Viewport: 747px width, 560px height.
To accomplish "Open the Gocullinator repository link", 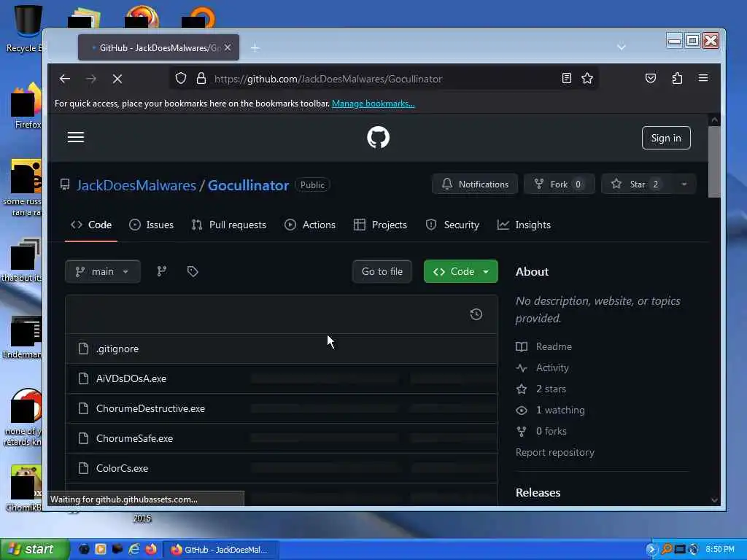I will pos(248,185).
